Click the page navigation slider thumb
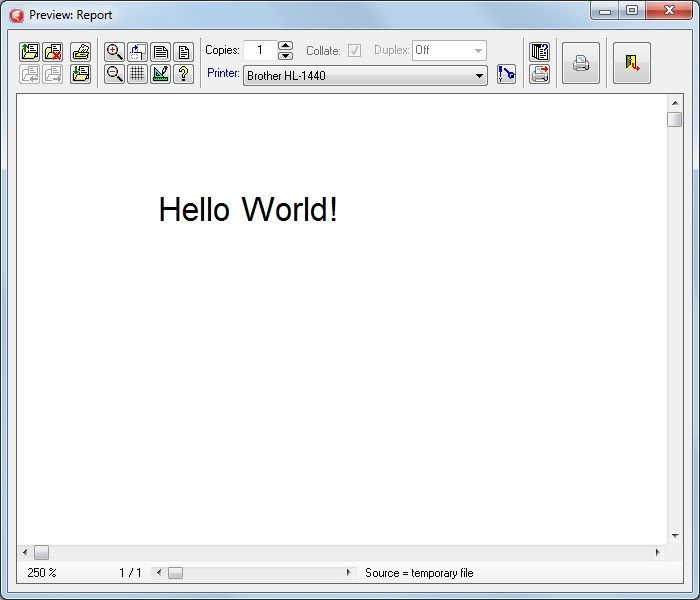 pyautogui.click(x=175, y=573)
